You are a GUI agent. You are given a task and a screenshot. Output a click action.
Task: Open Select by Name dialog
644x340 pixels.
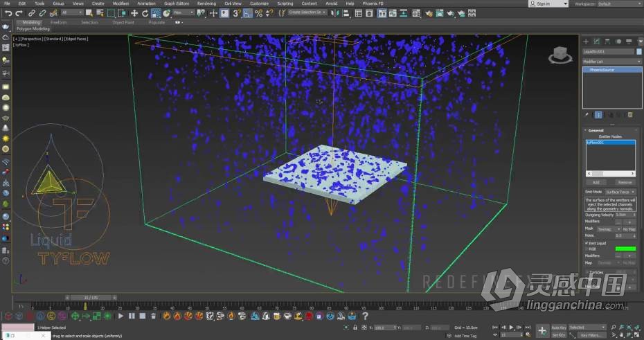pyautogui.click(x=100, y=14)
